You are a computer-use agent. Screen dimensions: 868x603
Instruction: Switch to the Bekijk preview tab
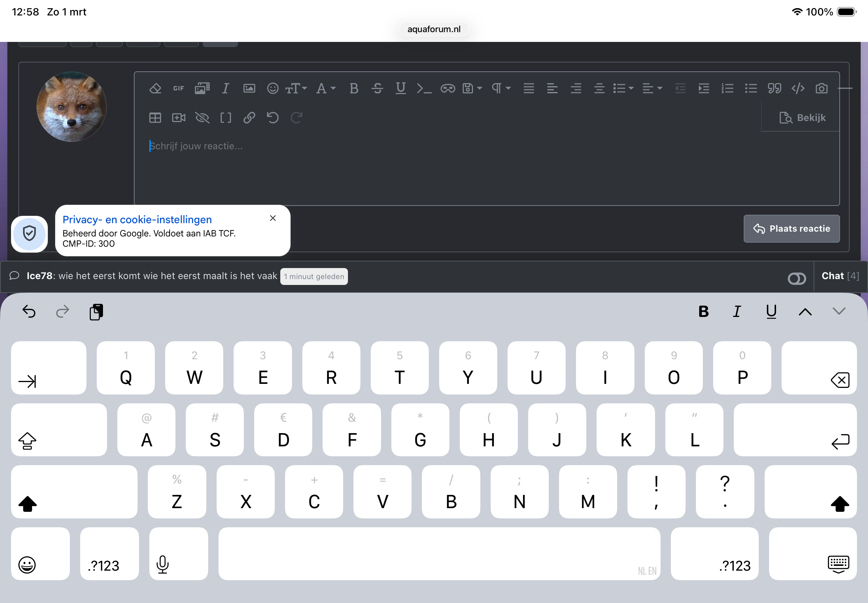(802, 118)
